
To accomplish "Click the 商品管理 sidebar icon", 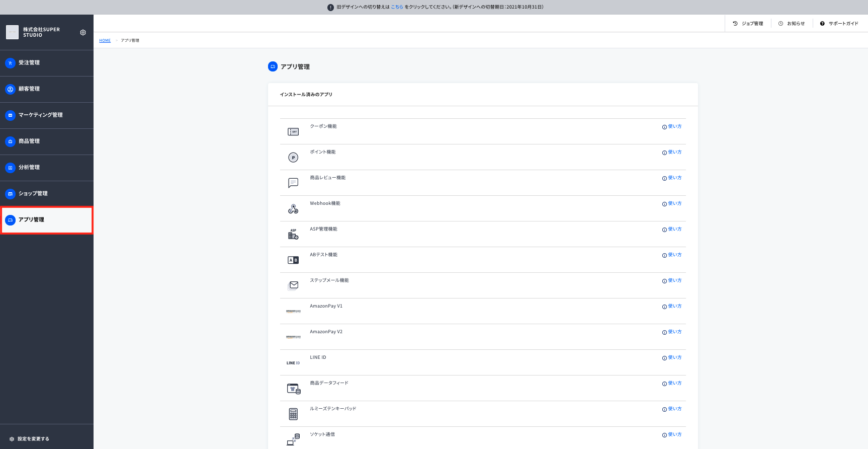I will point(10,141).
